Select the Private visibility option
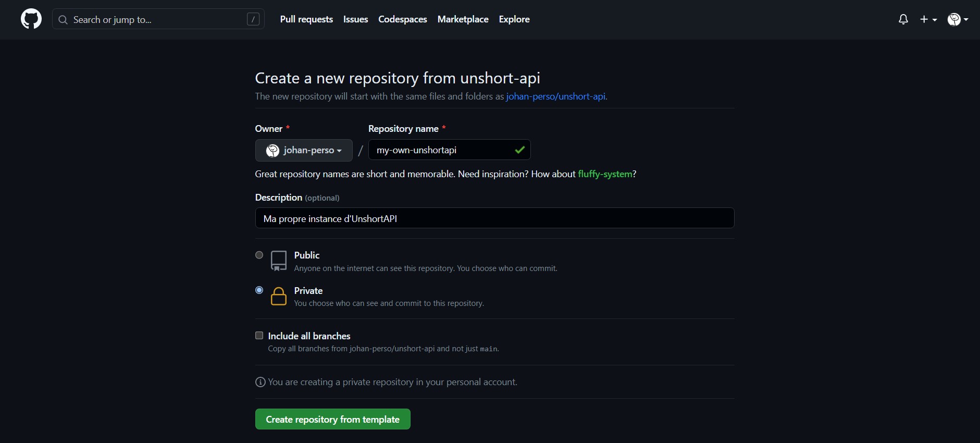The height and width of the screenshot is (443, 980). 259,290
